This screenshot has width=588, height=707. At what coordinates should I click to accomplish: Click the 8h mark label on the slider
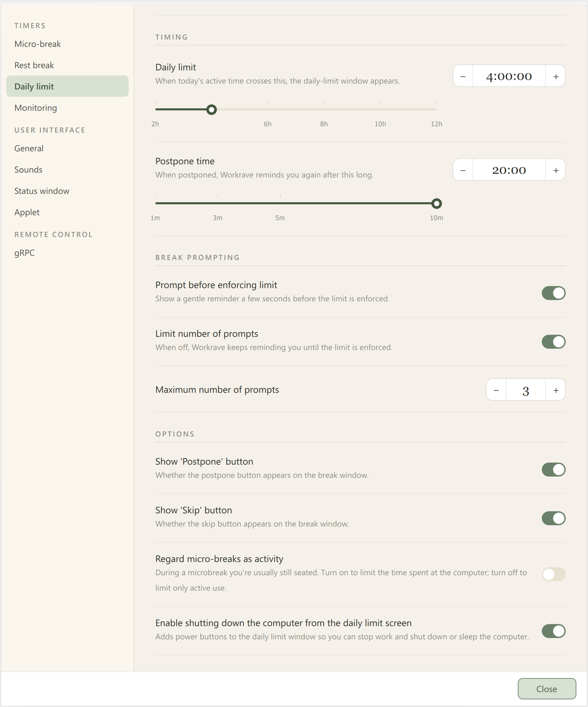pyautogui.click(x=324, y=124)
